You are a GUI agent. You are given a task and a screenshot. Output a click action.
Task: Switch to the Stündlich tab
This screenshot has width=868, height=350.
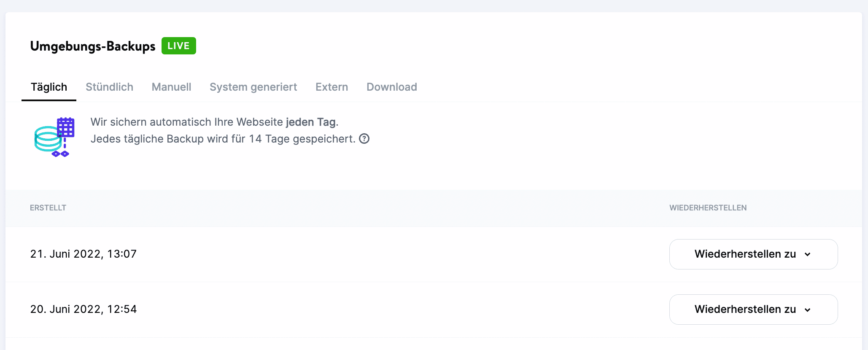[x=109, y=87]
